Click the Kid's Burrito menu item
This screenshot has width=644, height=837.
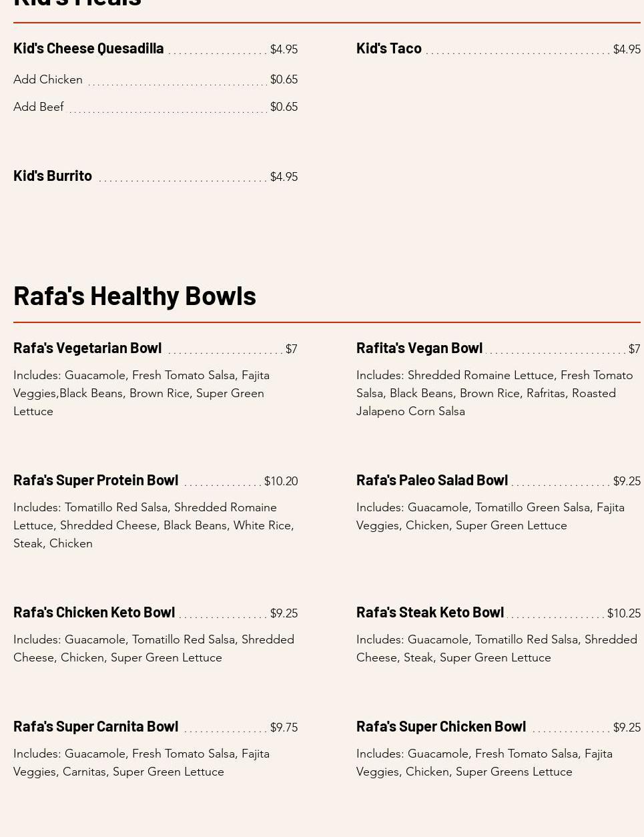coord(53,176)
